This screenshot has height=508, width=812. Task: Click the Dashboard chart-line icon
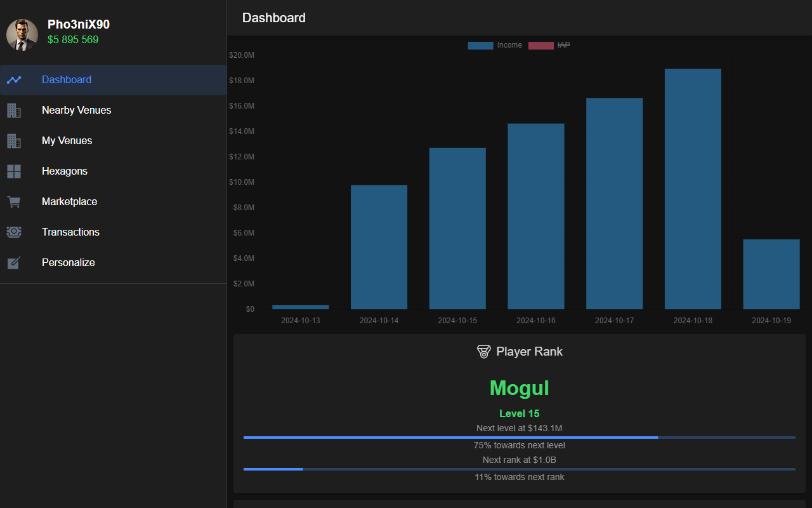14,80
